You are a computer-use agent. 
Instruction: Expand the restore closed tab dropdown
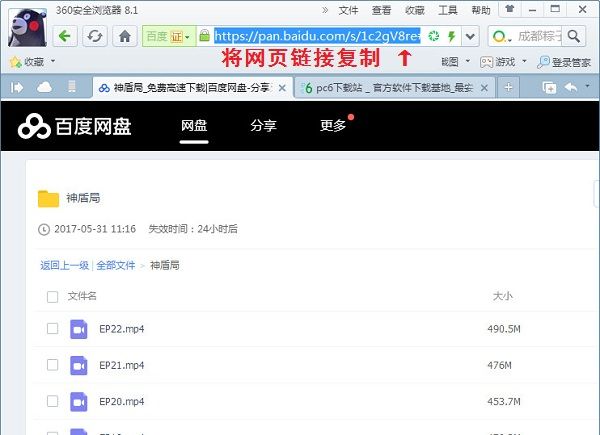point(587,86)
